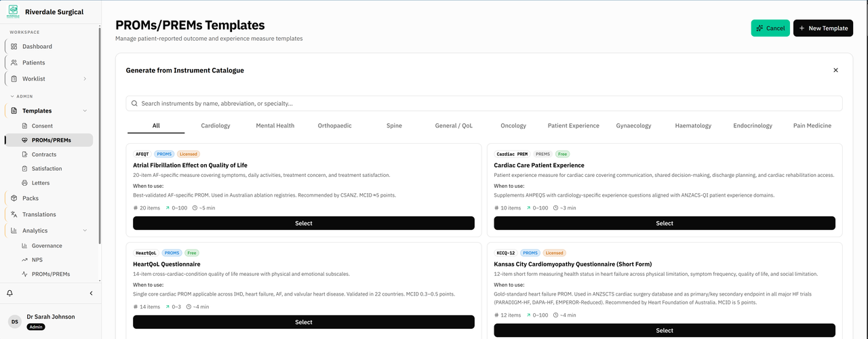Click Kansas City Cardiomyopathy Questionnaire title
The width and height of the screenshot is (868, 339).
pyautogui.click(x=573, y=264)
